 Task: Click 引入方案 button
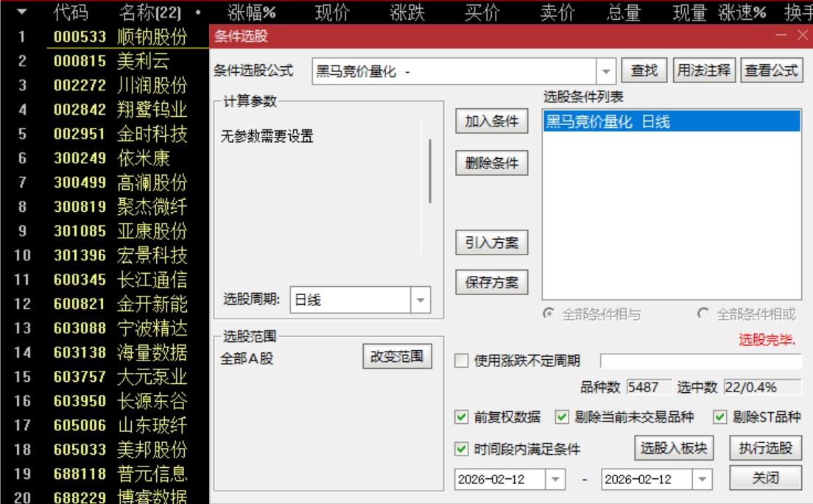point(491,242)
